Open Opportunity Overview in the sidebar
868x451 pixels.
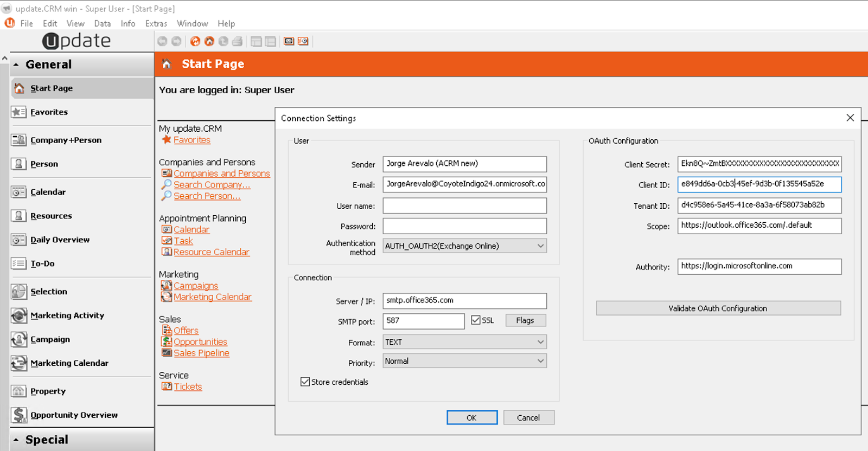(81, 415)
